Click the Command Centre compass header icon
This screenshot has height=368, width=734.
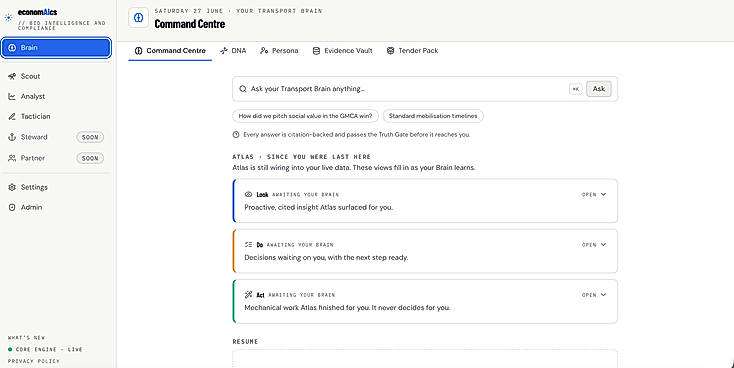point(139,18)
